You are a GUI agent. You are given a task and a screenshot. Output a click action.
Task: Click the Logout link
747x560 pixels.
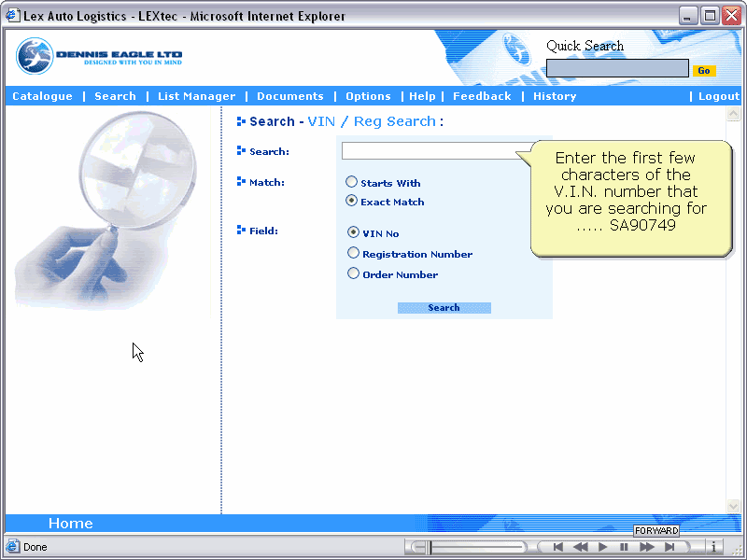pos(719,96)
